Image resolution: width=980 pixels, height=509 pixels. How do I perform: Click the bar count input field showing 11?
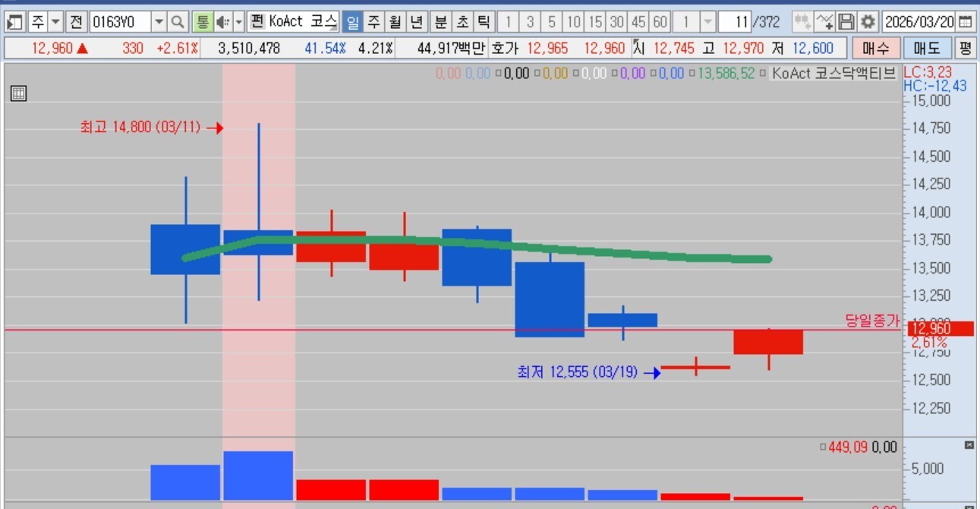click(x=734, y=21)
